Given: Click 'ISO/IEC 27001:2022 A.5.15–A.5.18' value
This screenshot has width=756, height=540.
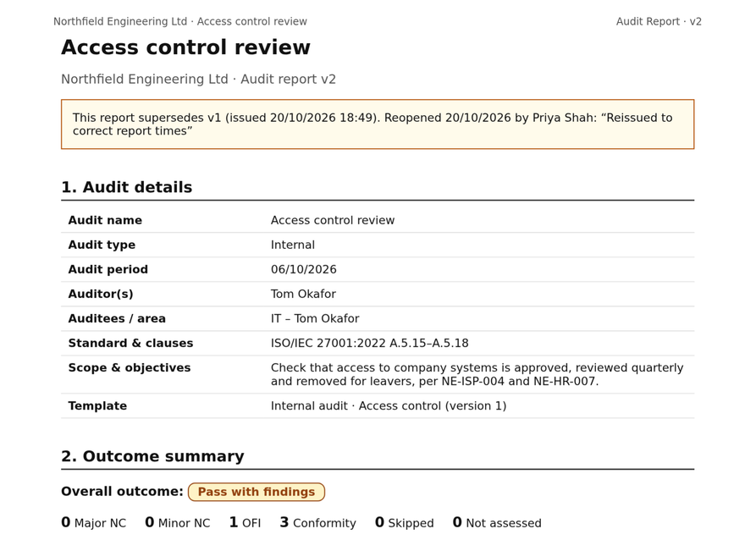Looking at the screenshot, I should [x=370, y=344].
